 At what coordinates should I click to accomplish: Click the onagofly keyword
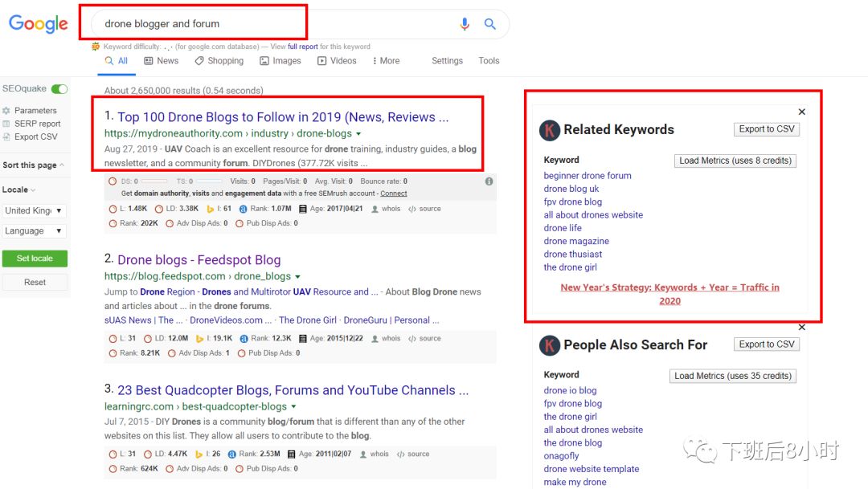tap(561, 456)
